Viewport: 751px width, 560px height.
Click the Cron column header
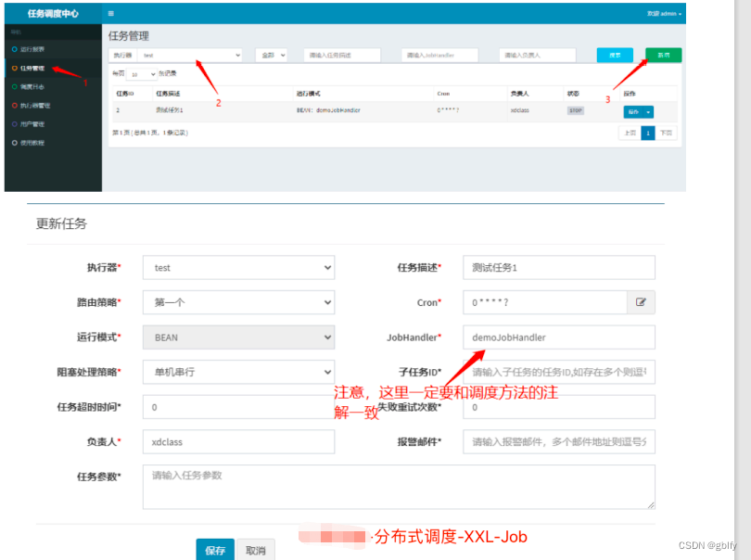(443, 94)
